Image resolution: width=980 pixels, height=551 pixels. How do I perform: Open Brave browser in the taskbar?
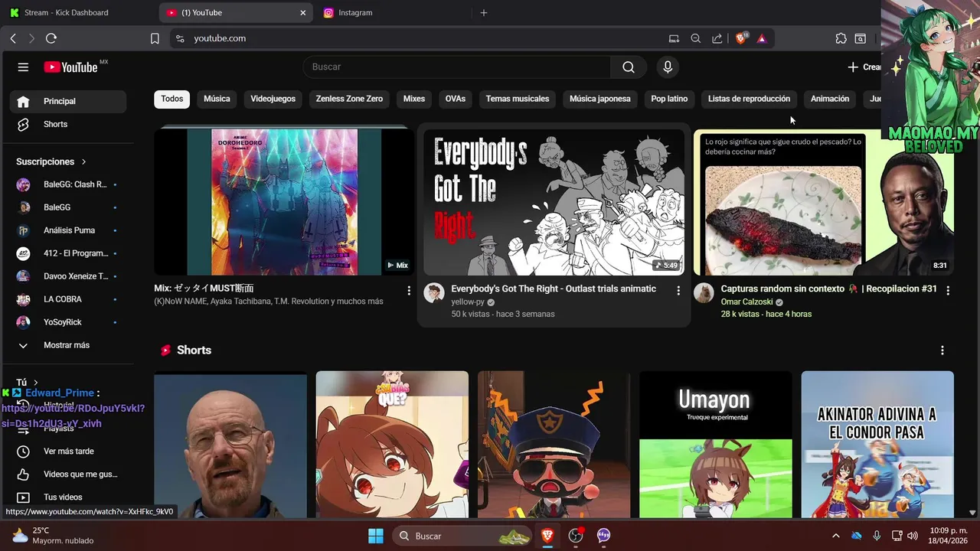[547, 536]
